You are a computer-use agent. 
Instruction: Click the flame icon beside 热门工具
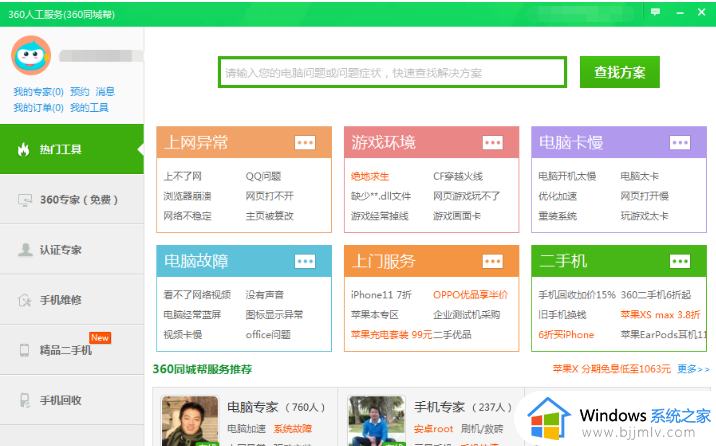[24, 149]
